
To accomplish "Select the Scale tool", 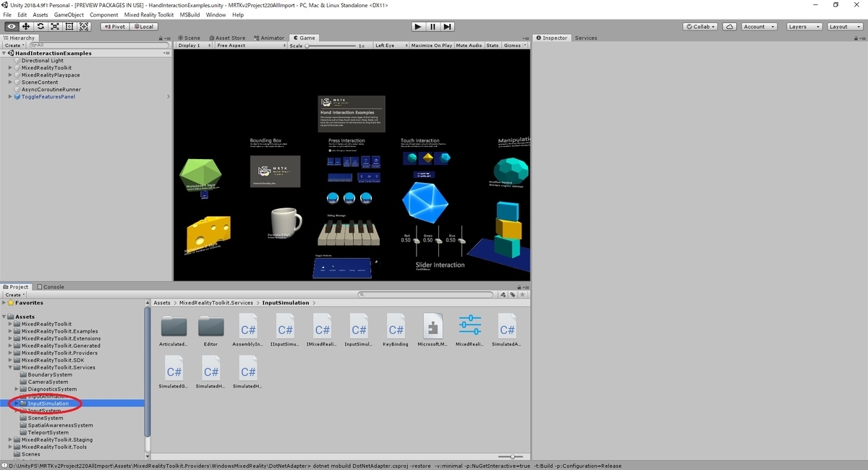I will (x=55, y=26).
